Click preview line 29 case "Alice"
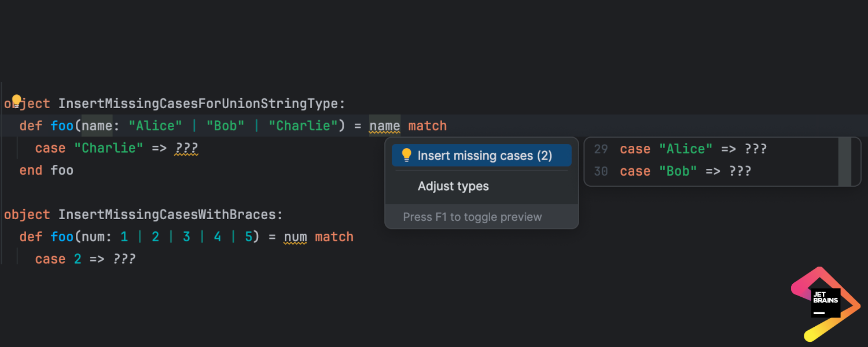This screenshot has height=347, width=868. point(693,149)
